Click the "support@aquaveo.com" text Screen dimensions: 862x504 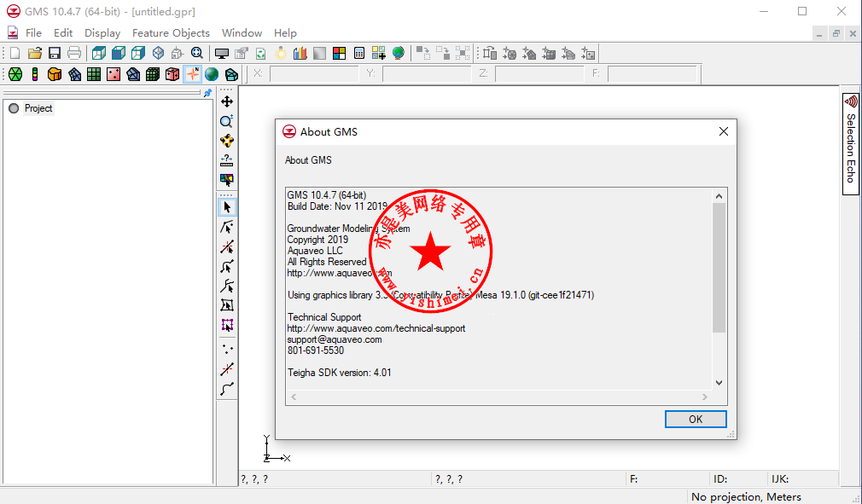[335, 339]
